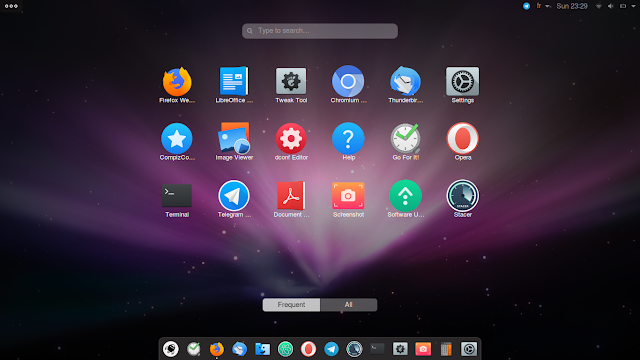Screen dimensions: 640x360
Task: Click Telegram tray icon in top bar
Action: click(527, 6)
